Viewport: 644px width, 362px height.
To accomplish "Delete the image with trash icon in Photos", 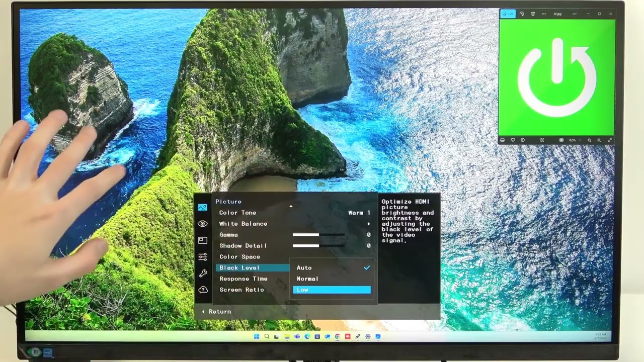I will coord(533,14).
